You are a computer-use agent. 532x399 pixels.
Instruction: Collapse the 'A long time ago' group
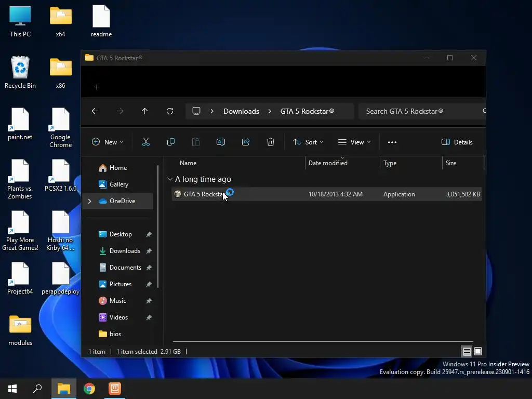coord(170,179)
